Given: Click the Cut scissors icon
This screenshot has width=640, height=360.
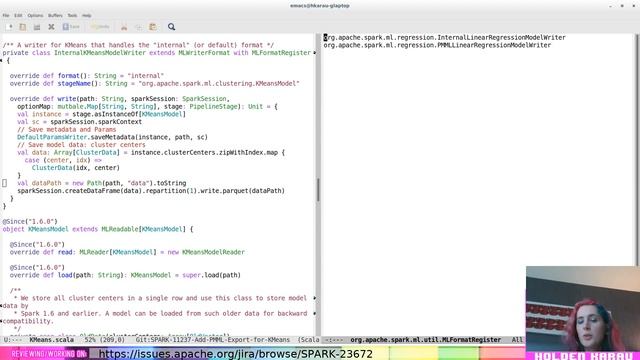Looking at the screenshot, I should tap(124, 27).
